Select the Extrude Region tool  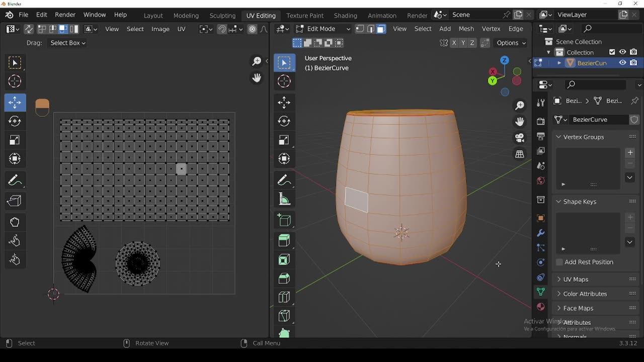(284, 240)
